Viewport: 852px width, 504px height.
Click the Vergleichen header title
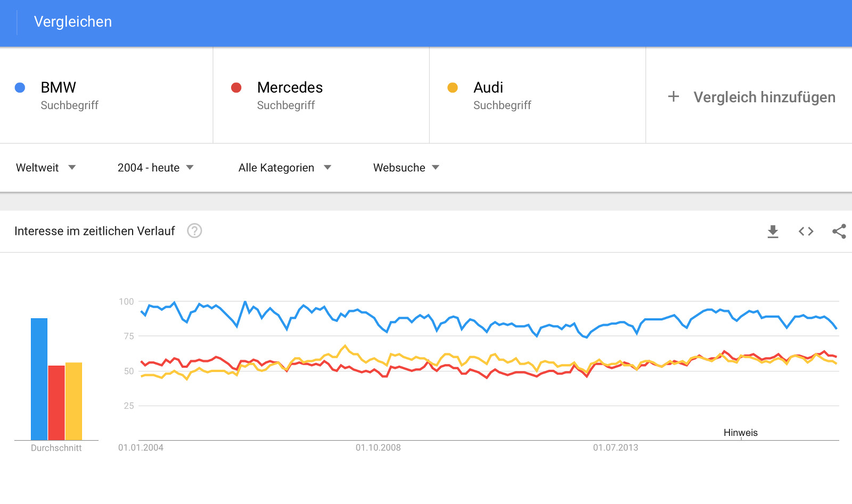point(73,22)
